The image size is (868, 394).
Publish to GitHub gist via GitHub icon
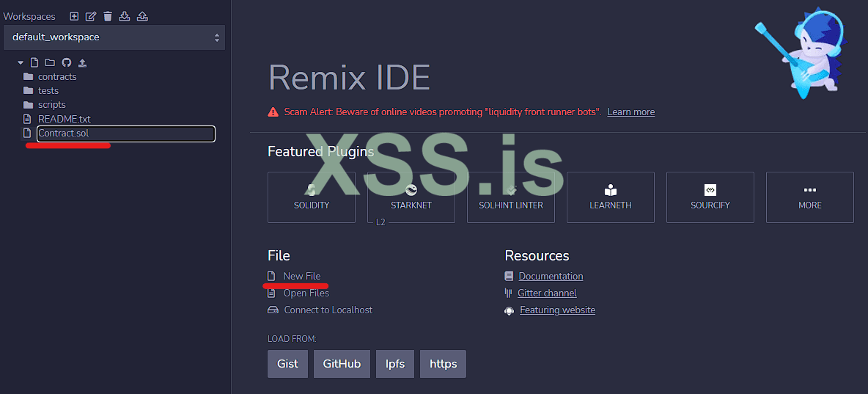(67, 62)
